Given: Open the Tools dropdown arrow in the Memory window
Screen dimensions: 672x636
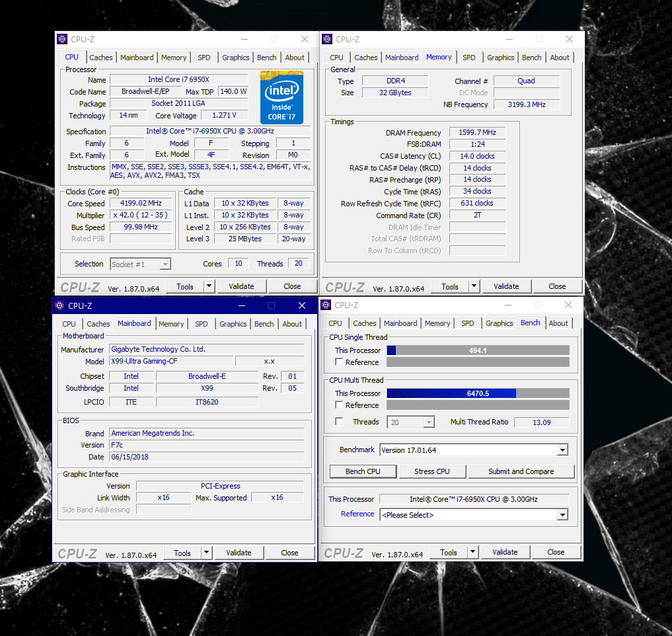Looking at the screenshot, I should point(474,286).
